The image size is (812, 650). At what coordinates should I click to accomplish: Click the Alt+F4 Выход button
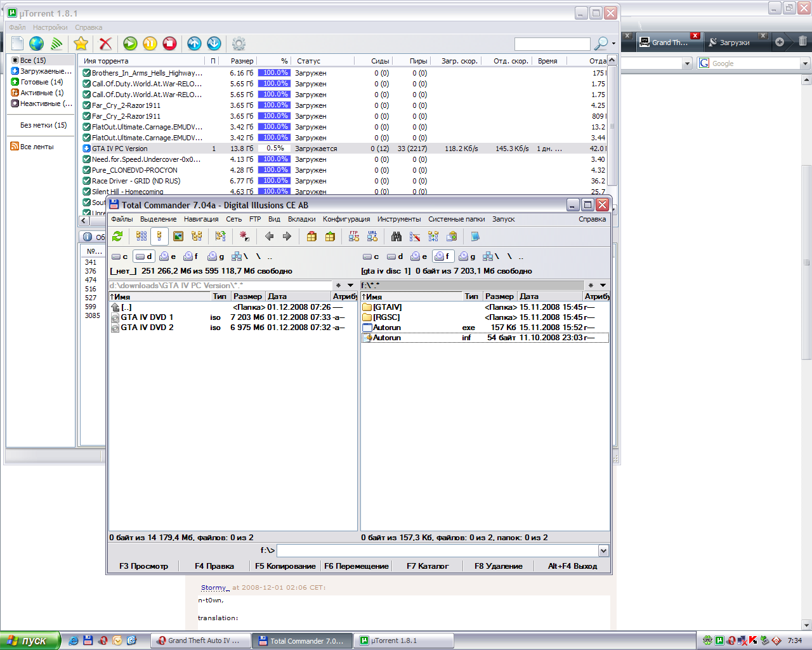tap(573, 566)
